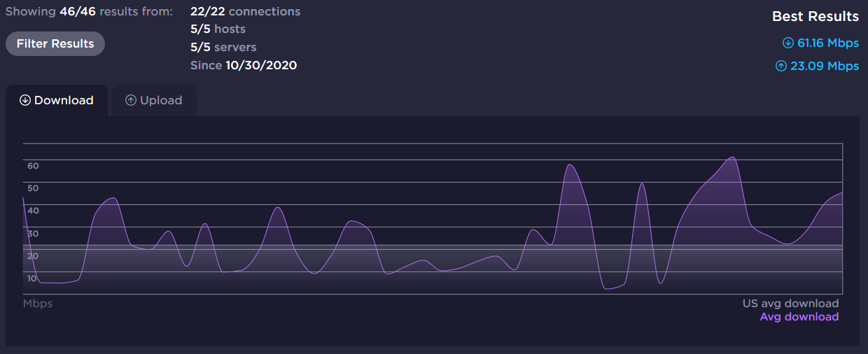Switch to the Download tab
The image size is (868, 354).
pyautogui.click(x=57, y=100)
